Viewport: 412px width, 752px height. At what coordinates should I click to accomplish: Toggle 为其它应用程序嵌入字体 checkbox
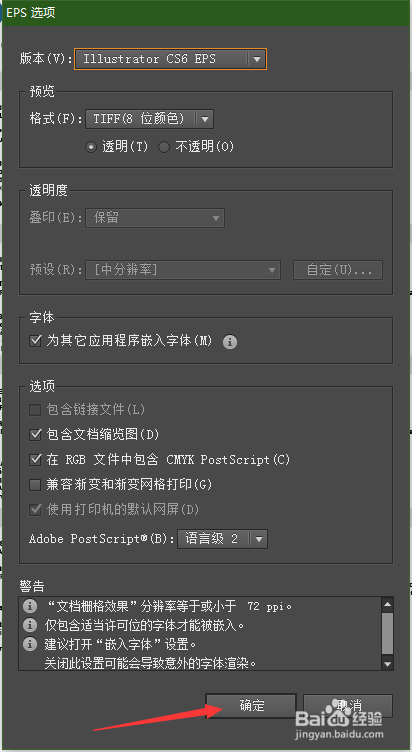coord(35,341)
